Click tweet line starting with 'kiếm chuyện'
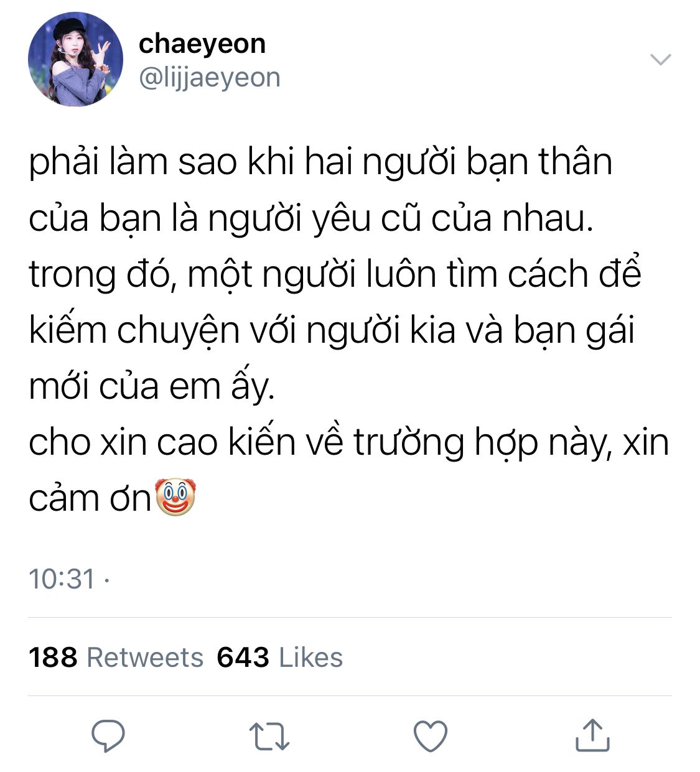This screenshot has width=700, height=772. [x=332, y=330]
